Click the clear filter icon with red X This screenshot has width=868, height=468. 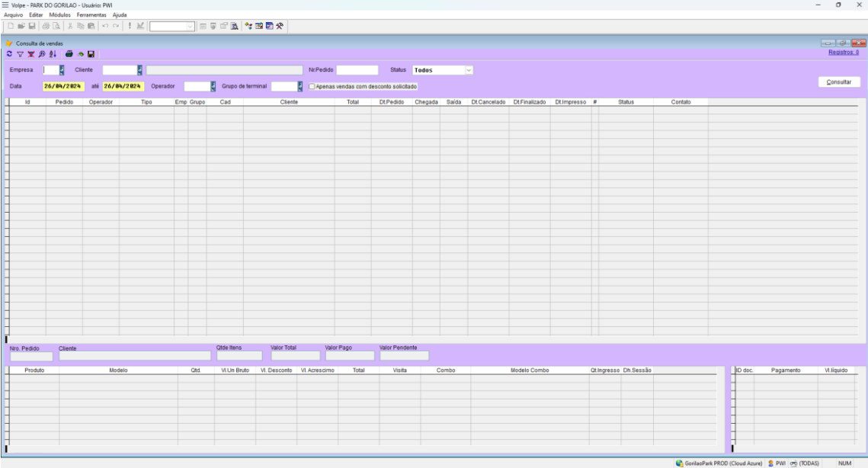(x=30, y=54)
